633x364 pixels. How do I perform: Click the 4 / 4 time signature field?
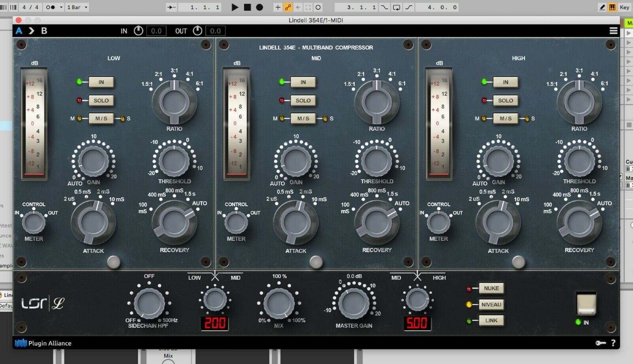coord(30,7)
